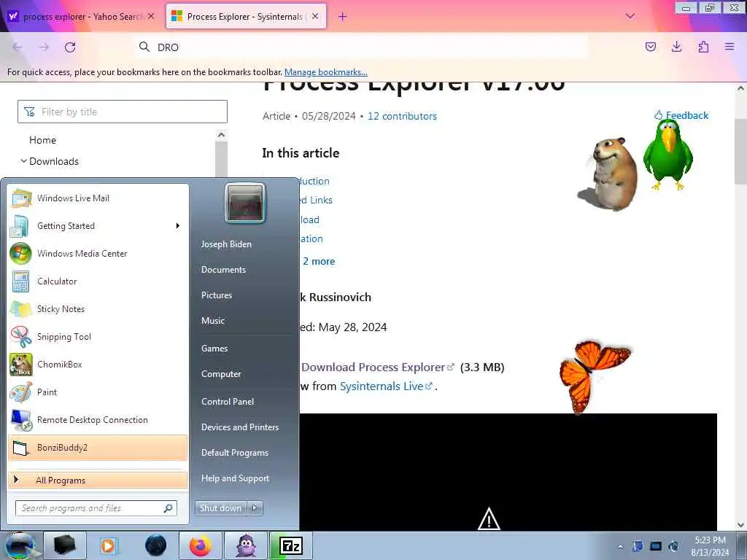Open Sticky Notes program
This screenshot has width=747, height=560.
point(98,308)
